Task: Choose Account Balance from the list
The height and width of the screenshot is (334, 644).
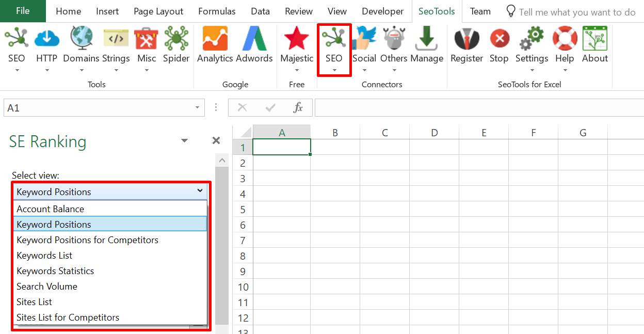Action: 110,209
